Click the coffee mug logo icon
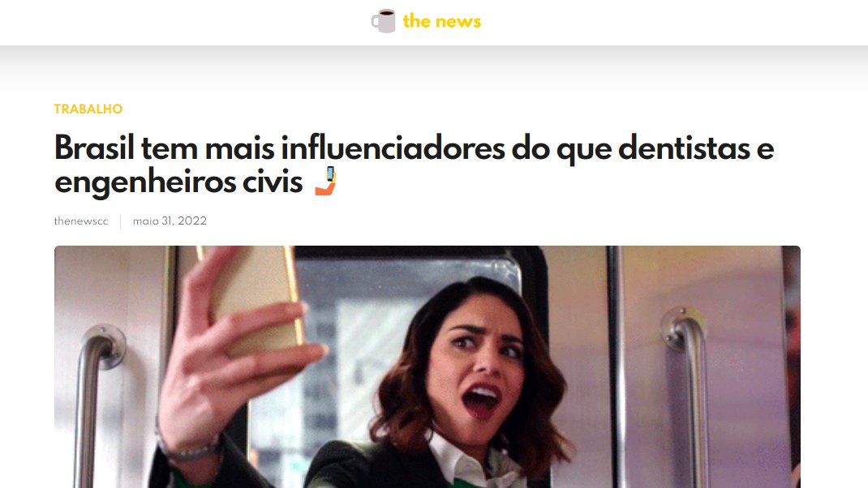Screen dimensions: 868x488 click(x=383, y=21)
